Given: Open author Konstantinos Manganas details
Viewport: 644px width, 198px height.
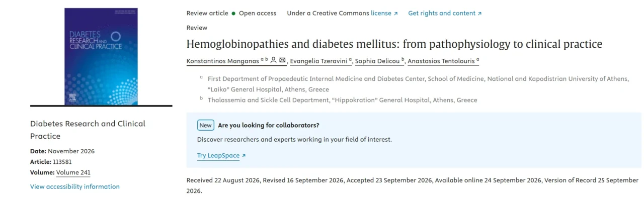Looking at the screenshot, I should coord(222,61).
